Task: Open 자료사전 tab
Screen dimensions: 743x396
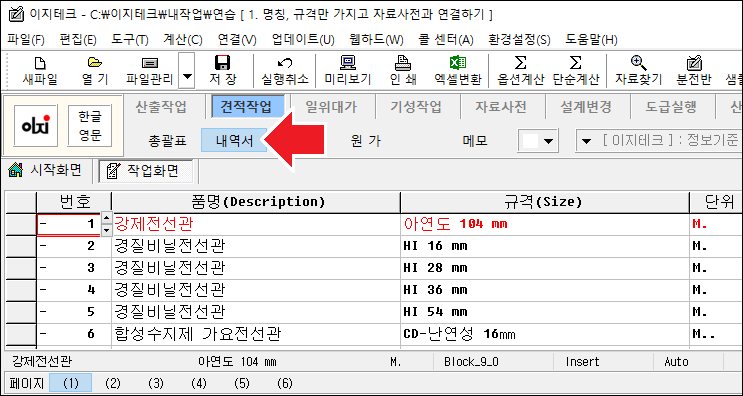Action: point(501,107)
